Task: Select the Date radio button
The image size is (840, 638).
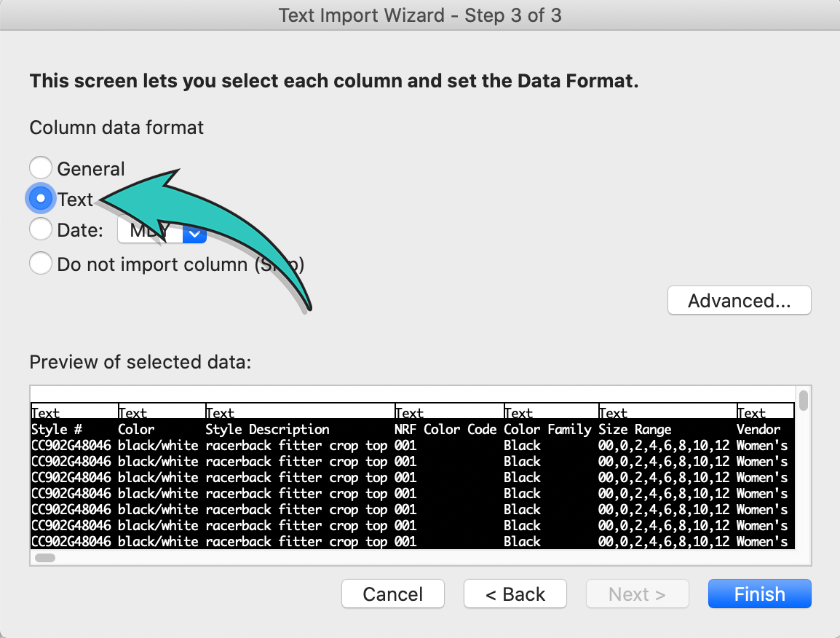Action: 41,229
